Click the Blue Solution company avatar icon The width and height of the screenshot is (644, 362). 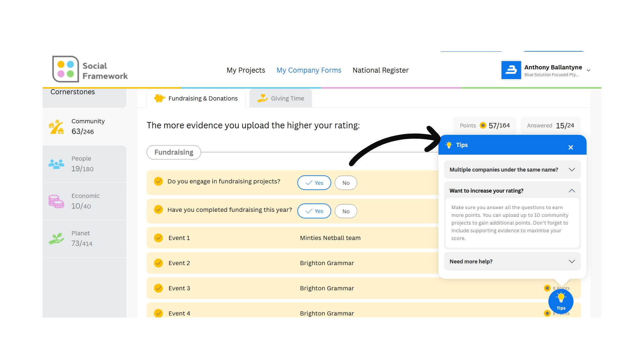point(511,70)
